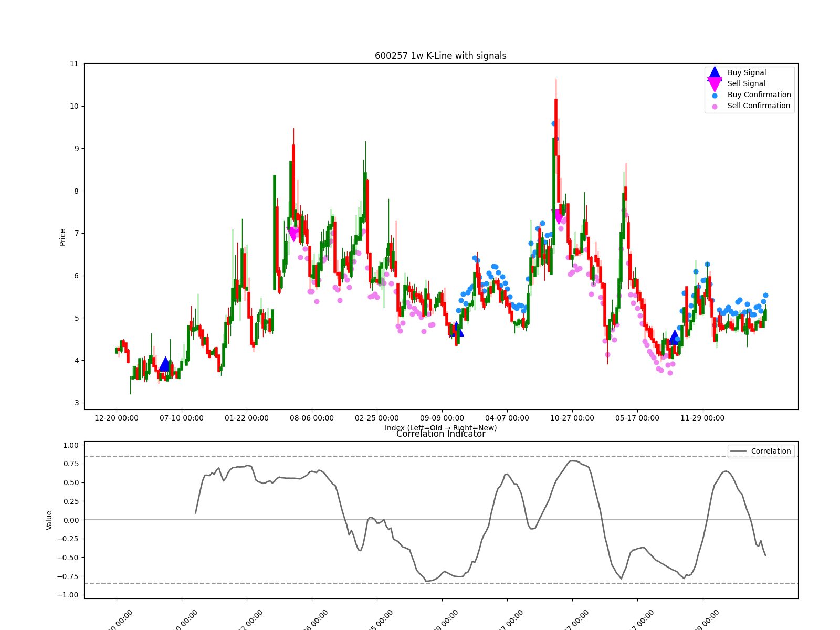Screen dimensions: 840x630
Task: Click price chart tick '01-22 00:00'
Action: (247, 418)
